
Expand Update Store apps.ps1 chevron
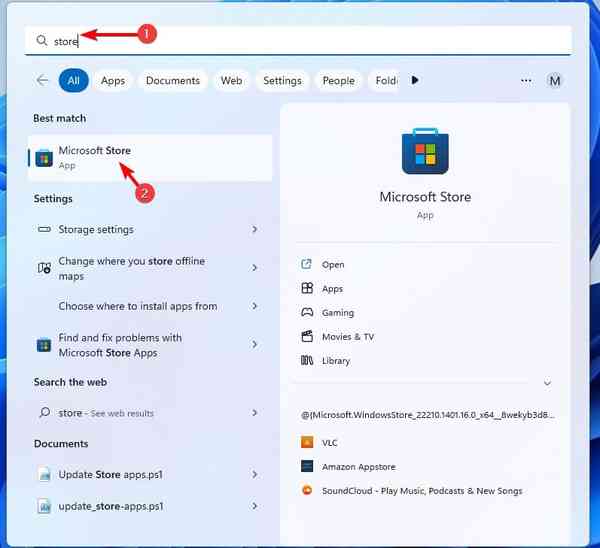pyautogui.click(x=254, y=474)
